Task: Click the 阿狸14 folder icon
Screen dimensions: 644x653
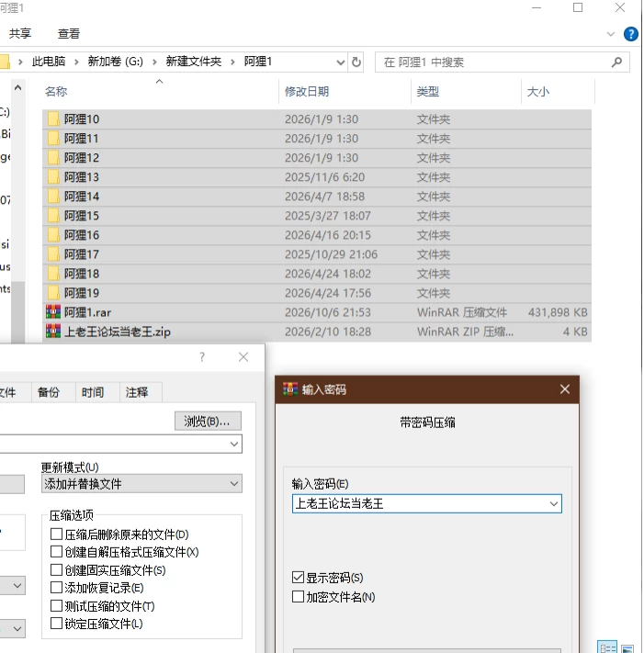Action: [x=53, y=197]
